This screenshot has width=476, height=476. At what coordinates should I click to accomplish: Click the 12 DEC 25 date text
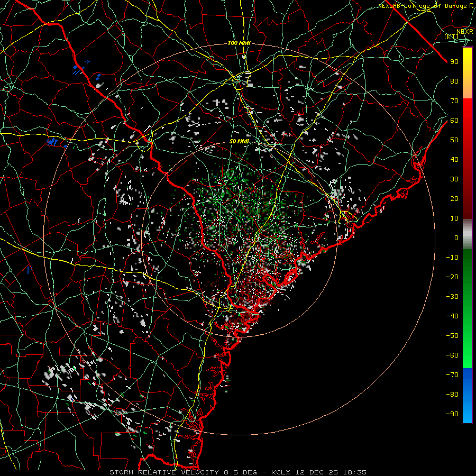[x=317, y=472]
